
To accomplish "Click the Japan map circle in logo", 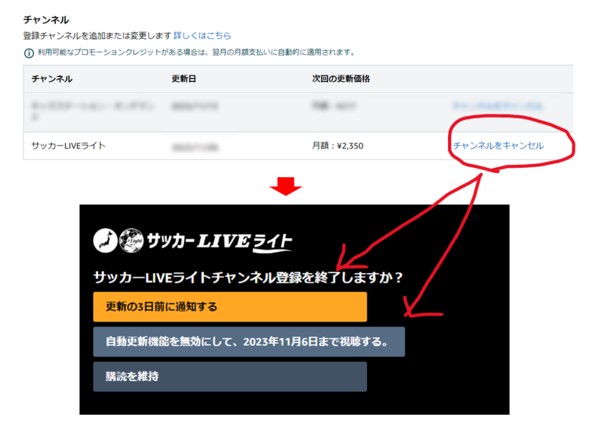I will point(105,241).
